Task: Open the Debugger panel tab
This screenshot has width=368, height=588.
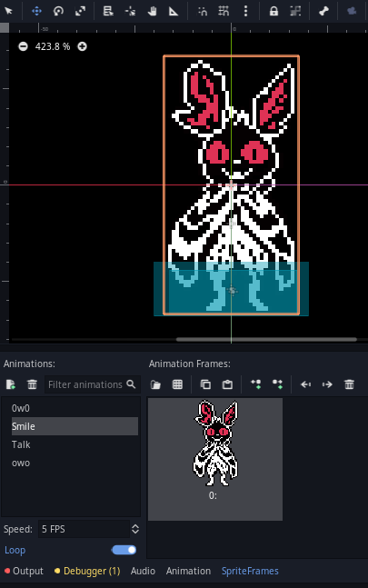Action: [x=87, y=571]
